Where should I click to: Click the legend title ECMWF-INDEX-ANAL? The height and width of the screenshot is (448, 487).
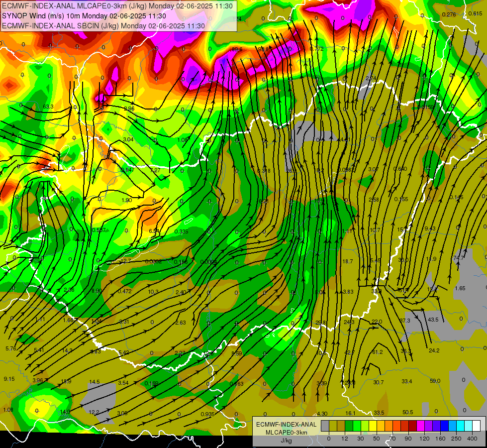[x=286, y=425]
